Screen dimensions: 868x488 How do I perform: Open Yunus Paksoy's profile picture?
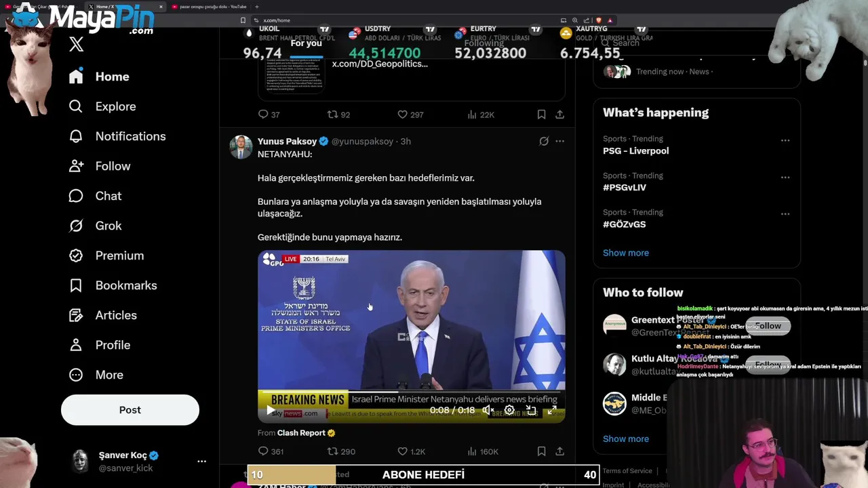(241, 146)
